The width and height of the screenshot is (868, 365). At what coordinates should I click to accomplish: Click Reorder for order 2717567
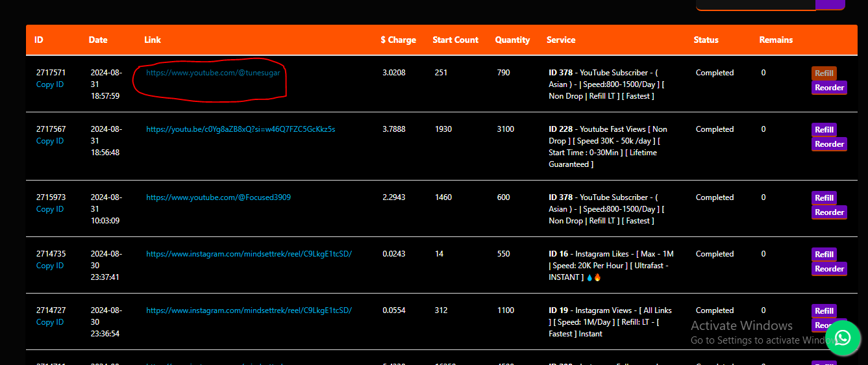click(x=829, y=144)
